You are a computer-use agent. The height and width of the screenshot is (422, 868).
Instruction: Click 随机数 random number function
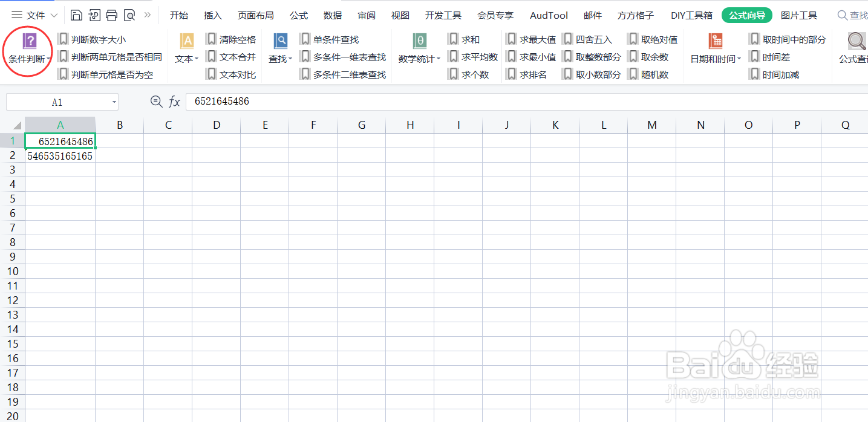(648, 74)
